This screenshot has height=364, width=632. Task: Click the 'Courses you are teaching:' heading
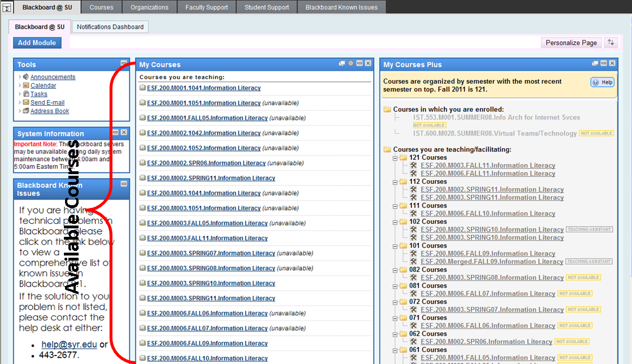point(182,77)
